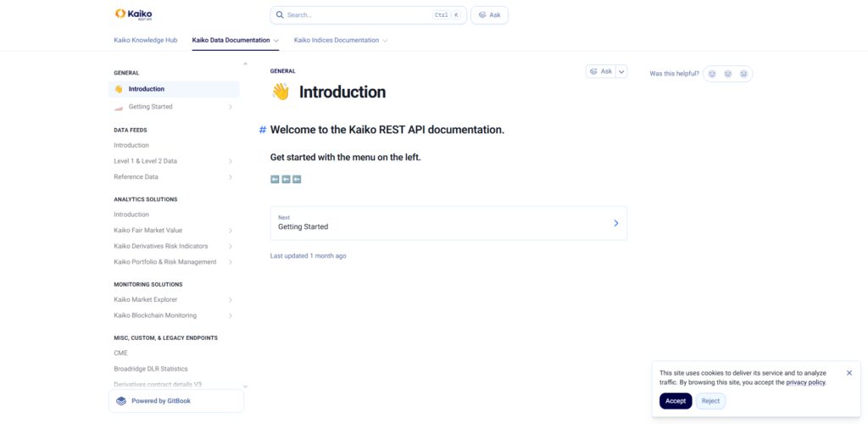
Task: Open the privacy policy link
Action: [805, 382]
